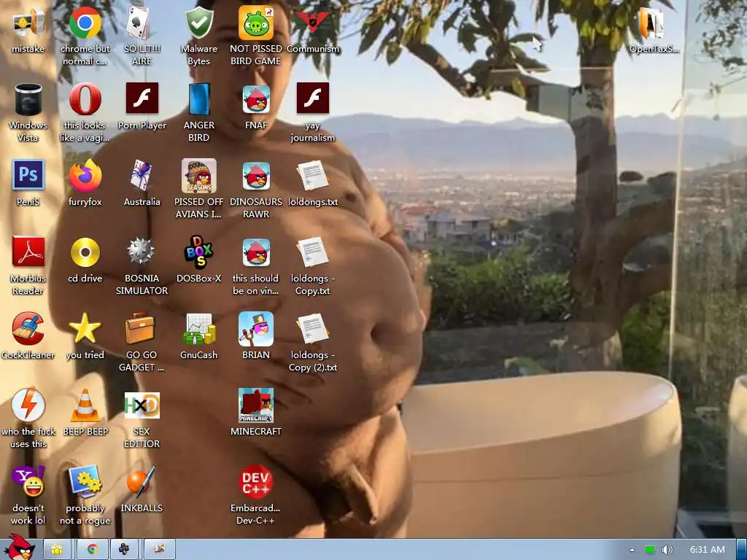Open the Angry Bird Start button
747x560 pixels.
tap(20, 548)
